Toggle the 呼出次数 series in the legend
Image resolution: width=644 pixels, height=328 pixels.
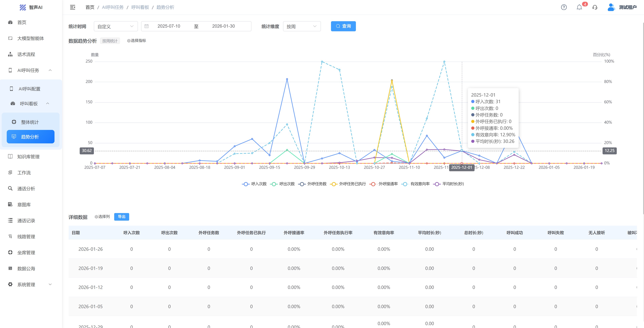pos(282,184)
